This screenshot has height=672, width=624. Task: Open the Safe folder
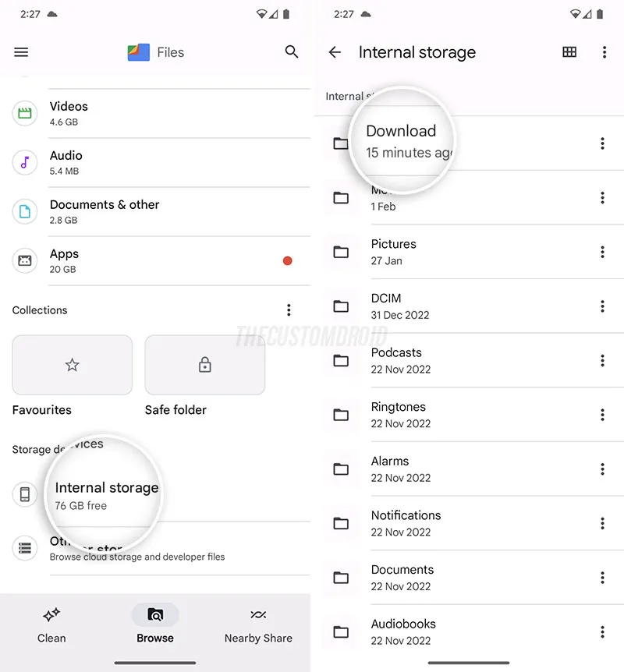pos(204,365)
